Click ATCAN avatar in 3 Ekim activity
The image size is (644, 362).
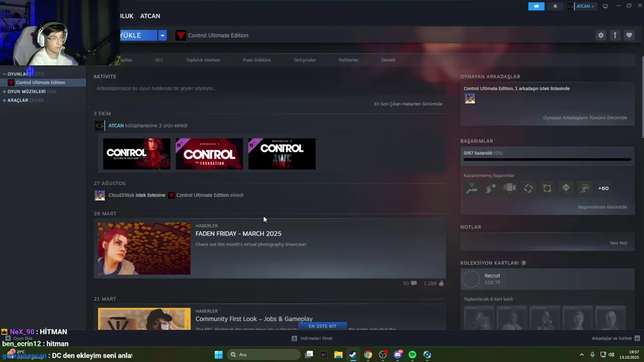100,126
